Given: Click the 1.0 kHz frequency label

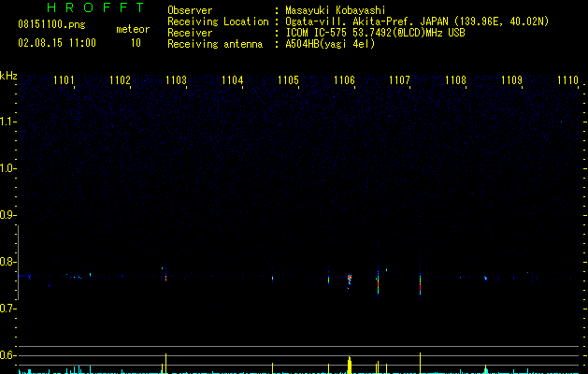Looking at the screenshot, I should 7,168.
